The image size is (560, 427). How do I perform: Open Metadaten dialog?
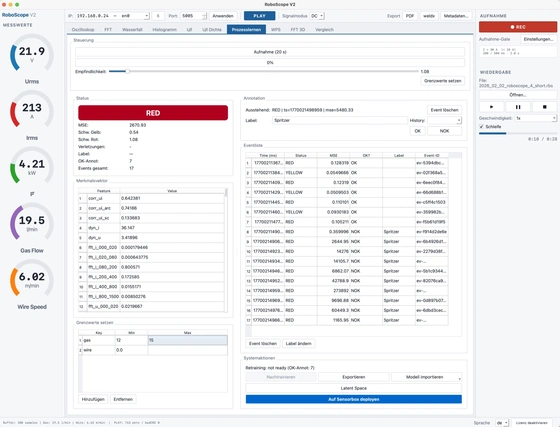(456, 16)
